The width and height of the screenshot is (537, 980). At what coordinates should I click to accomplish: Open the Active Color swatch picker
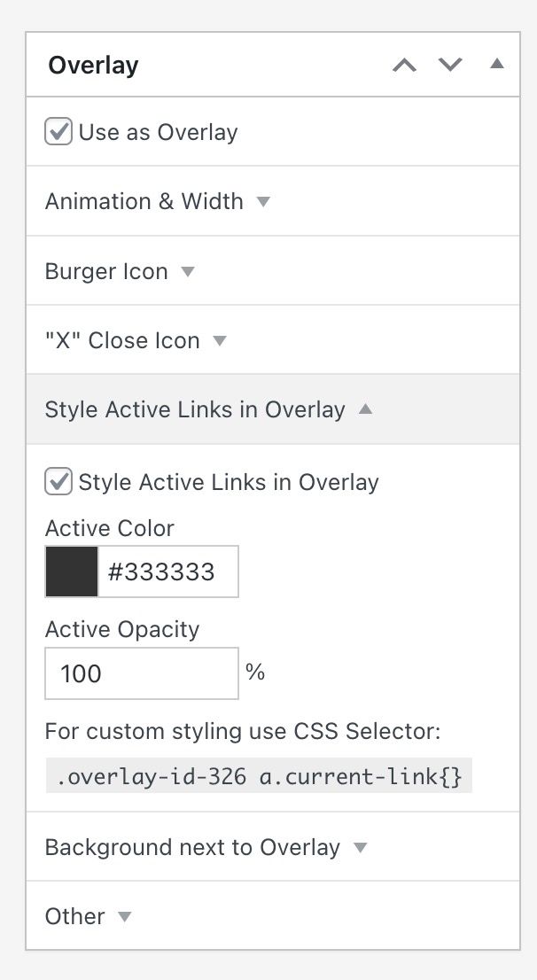(x=72, y=572)
